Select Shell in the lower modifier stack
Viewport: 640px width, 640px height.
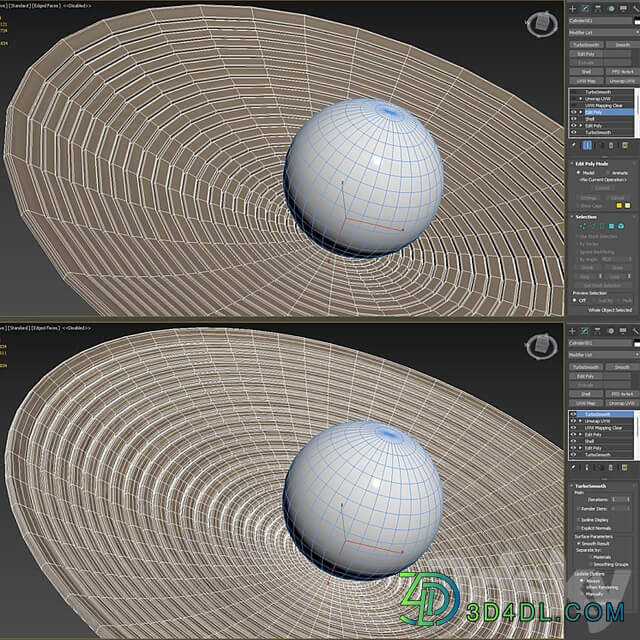point(589,442)
